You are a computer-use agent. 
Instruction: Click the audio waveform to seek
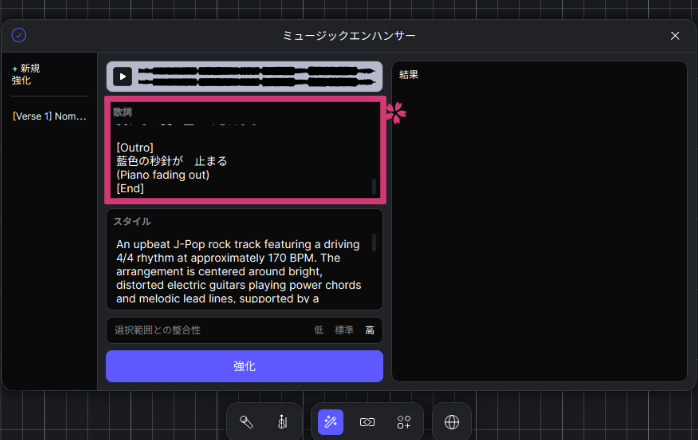[x=257, y=76]
